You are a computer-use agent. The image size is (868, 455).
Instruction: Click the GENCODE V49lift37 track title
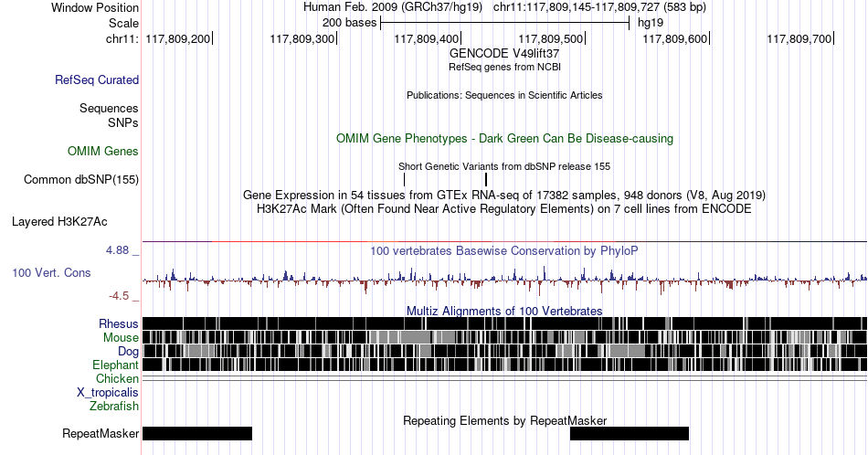click(x=504, y=53)
